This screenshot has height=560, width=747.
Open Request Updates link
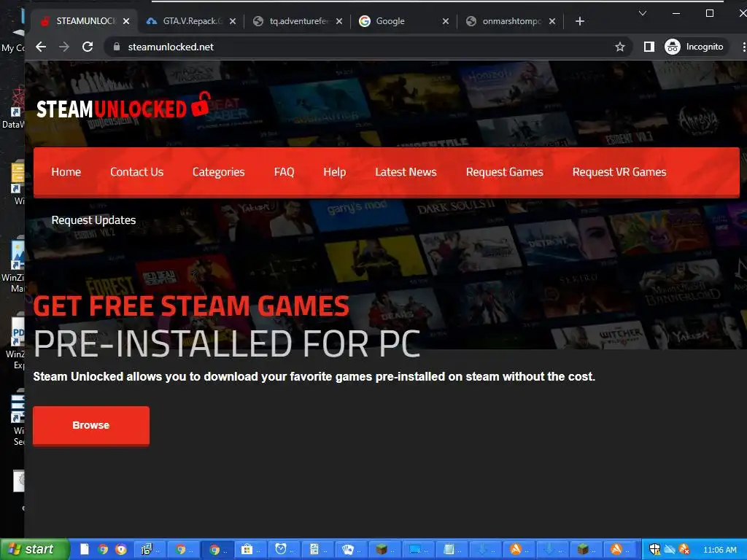click(93, 220)
